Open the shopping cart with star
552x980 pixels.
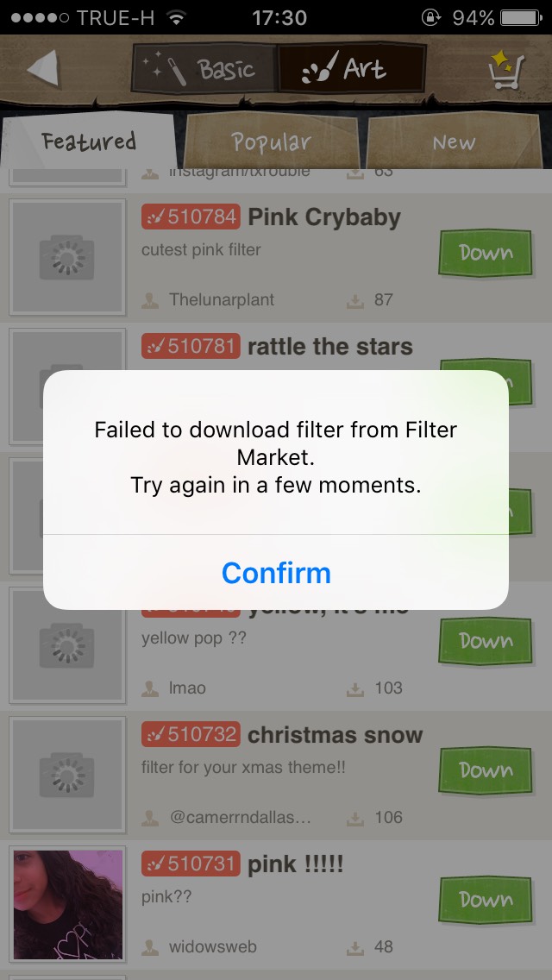coord(506,69)
